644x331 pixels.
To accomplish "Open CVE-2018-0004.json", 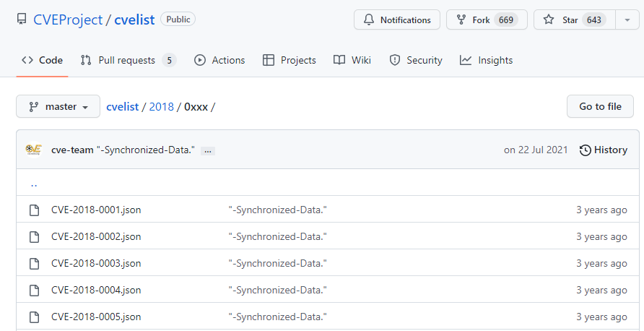I will [96, 291].
